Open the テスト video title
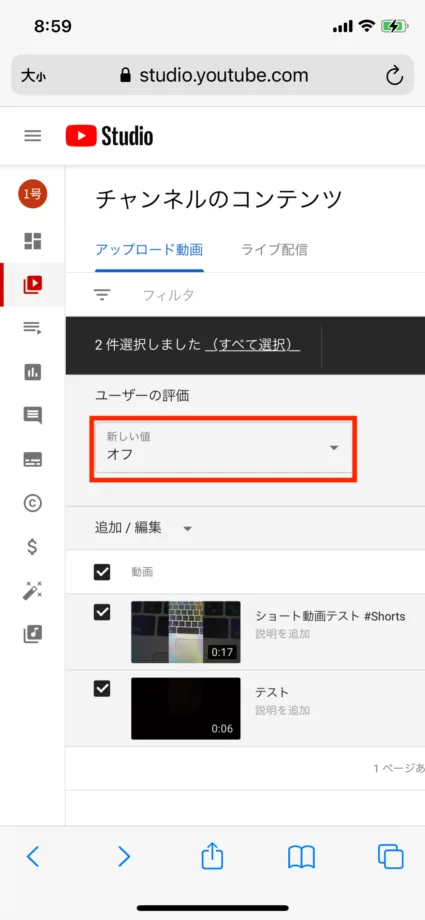425x920 pixels. [272, 692]
